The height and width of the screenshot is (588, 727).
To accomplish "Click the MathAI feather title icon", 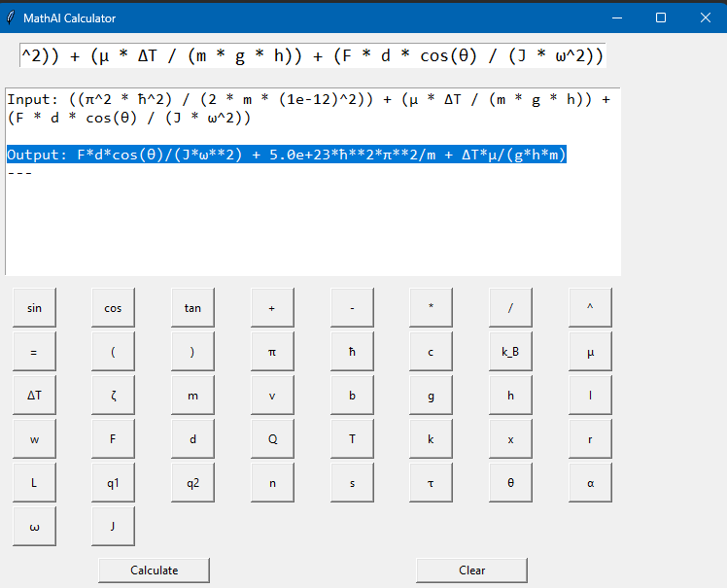I will (11, 17).
